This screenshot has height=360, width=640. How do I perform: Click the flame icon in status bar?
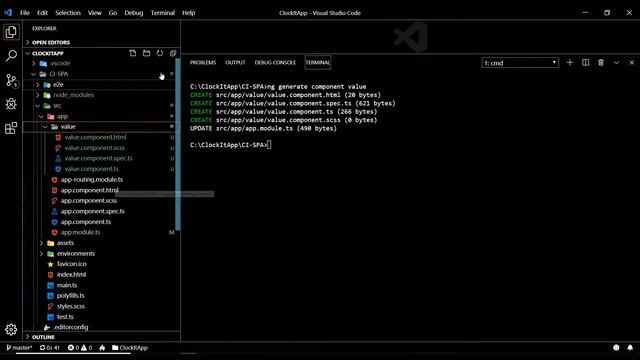pyautogui.click(x=102, y=348)
